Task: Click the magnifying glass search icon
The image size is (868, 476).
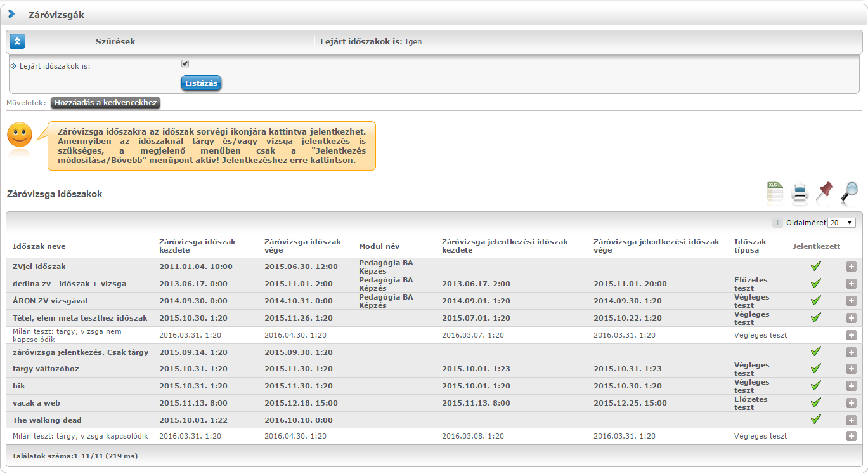Action: click(x=850, y=192)
